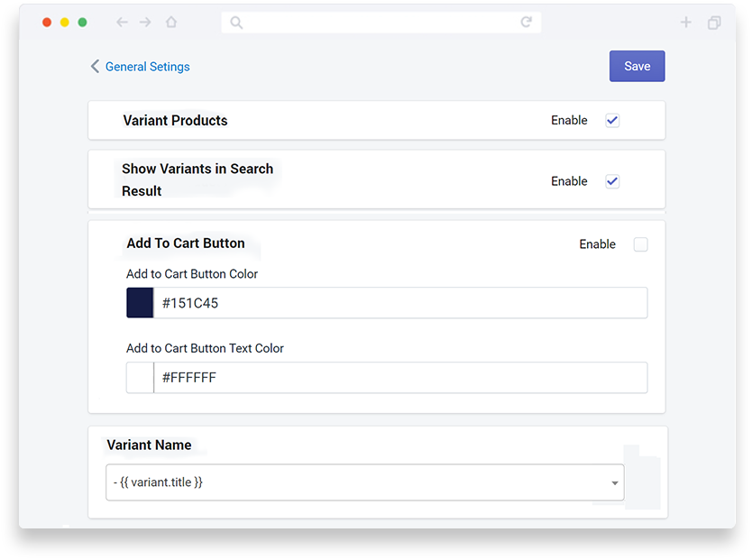Uncheck the Variant Products Enable checkbox
The width and height of the screenshot is (752, 560).
coord(612,120)
